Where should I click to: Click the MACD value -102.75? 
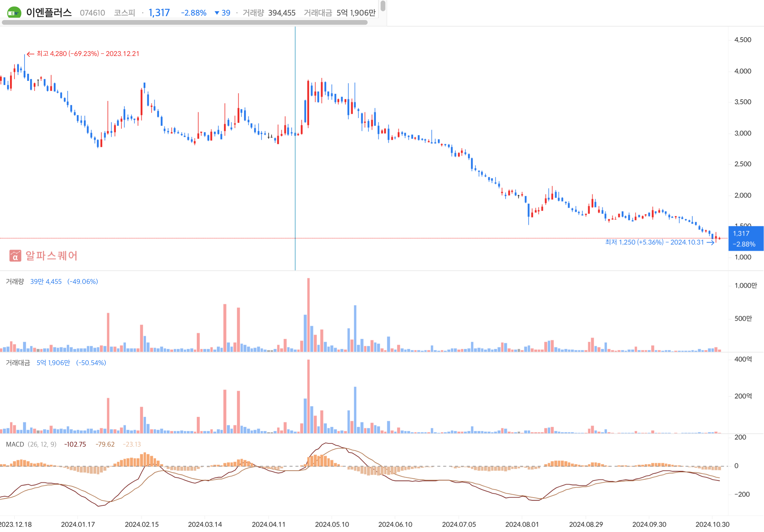[75, 444]
